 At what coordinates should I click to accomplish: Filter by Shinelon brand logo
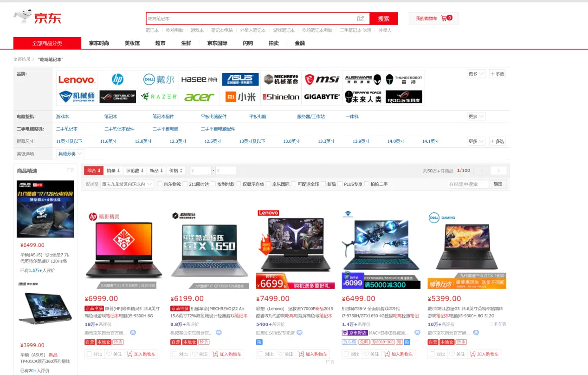pyautogui.click(x=281, y=97)
